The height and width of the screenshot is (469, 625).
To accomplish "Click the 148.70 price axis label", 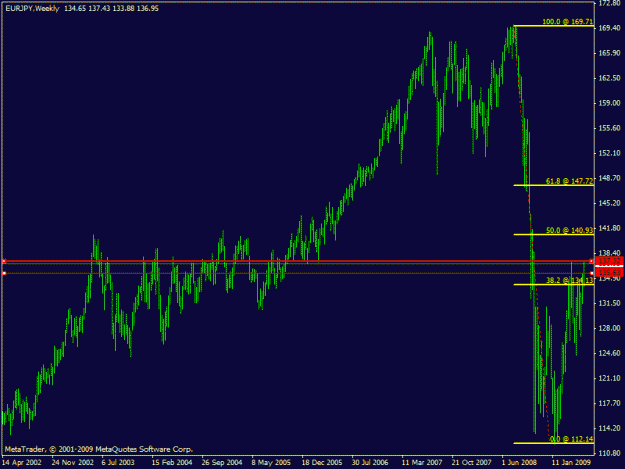I will pyautogui.click(x=609, y=178).
